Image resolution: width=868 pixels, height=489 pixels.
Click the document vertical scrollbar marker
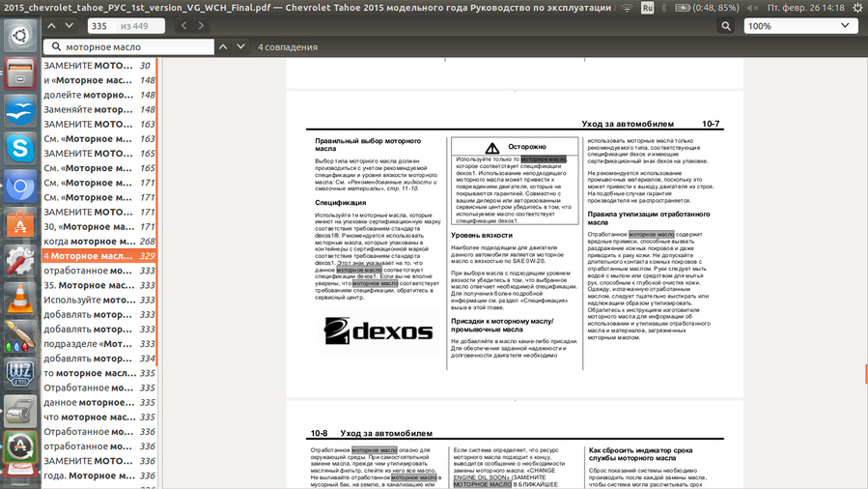pos(866,374)
